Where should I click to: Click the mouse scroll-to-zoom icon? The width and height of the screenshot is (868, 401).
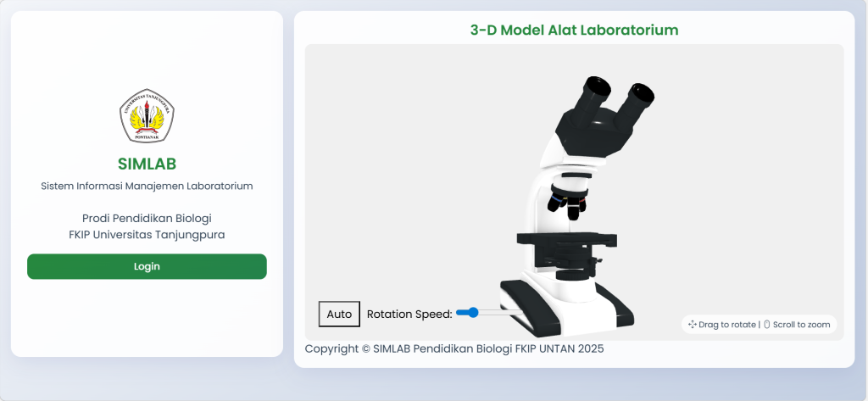coord(766,325)
